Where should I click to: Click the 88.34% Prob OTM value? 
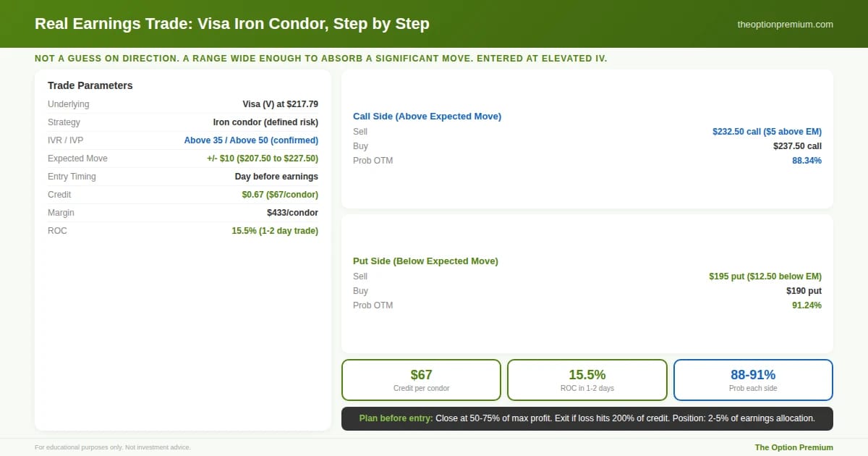click(807, 161)
